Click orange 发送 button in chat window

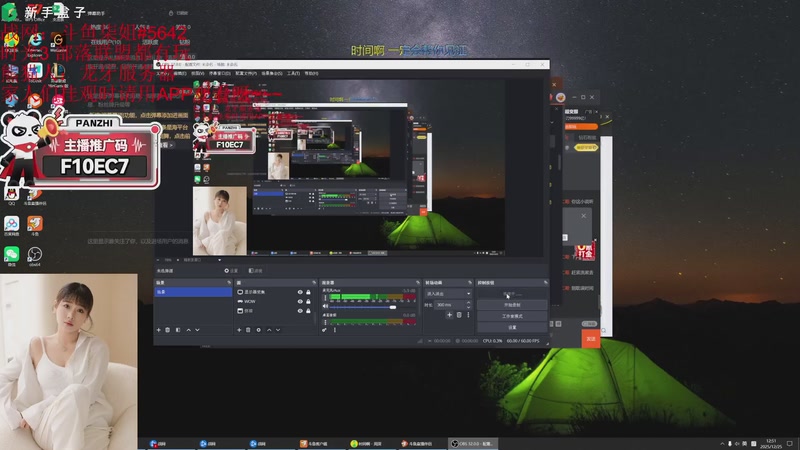591,339
